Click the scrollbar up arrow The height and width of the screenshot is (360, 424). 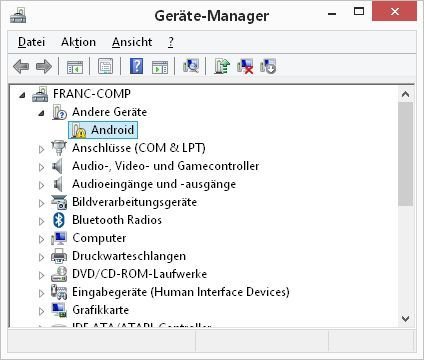(405, 94)
